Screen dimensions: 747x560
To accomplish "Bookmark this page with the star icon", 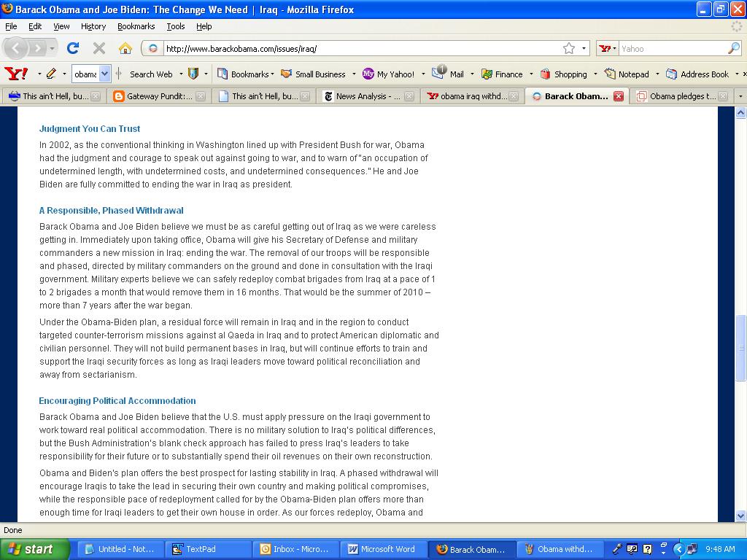I will click(x=568, y=48).
